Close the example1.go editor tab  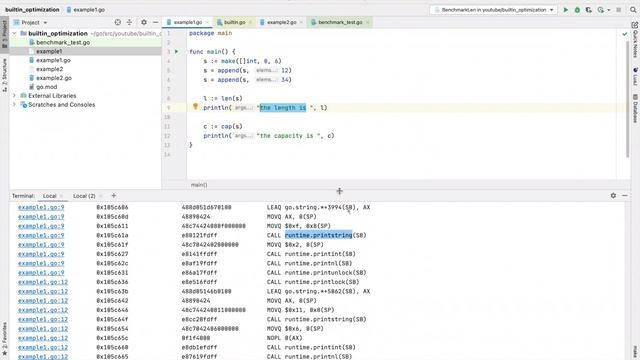(207, 22)
